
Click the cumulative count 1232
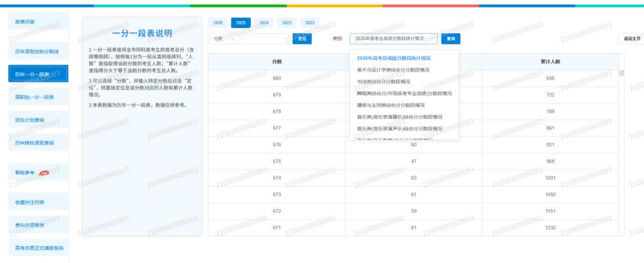point(550,227)
